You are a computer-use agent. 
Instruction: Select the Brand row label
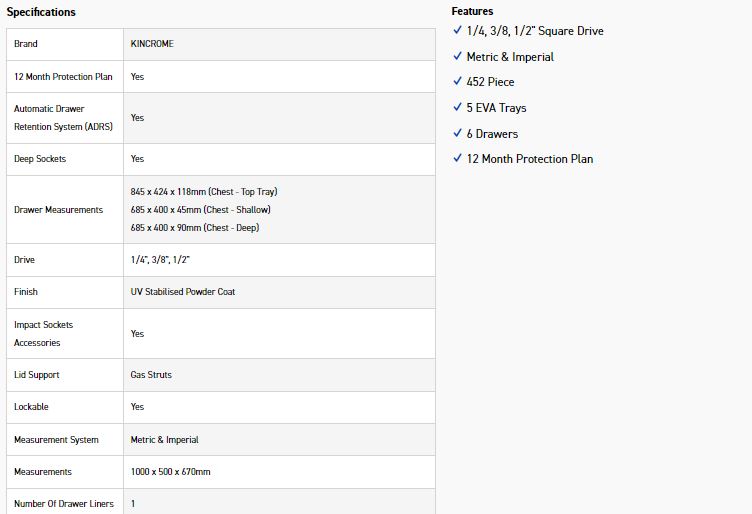click(26, 45)
